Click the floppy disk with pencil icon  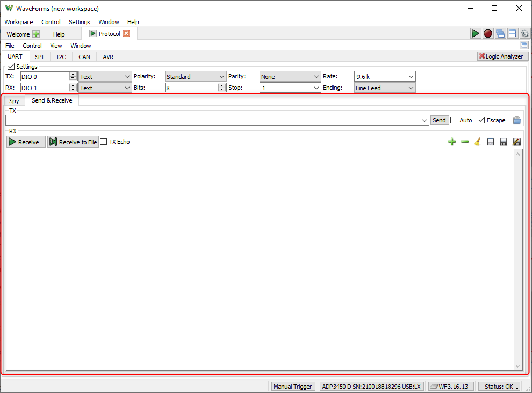pyautogui.click(x=516, y=142)
